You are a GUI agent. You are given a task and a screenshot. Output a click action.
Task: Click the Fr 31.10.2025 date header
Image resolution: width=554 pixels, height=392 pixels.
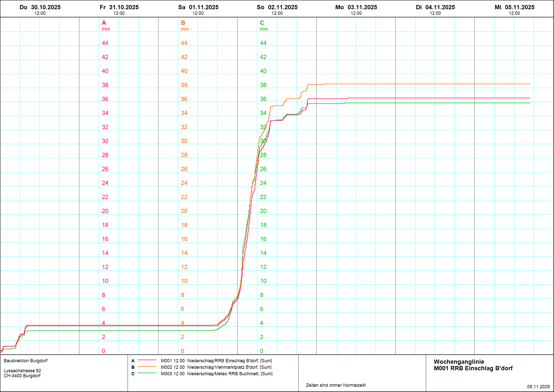coord(119,7)
